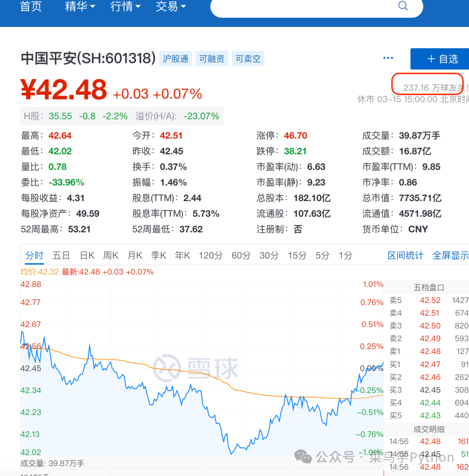The height and width of the screenshot is (476, 469).
Task: Click the 股息率(TTM) value 5.73%
Action: [x=206, y=213]
